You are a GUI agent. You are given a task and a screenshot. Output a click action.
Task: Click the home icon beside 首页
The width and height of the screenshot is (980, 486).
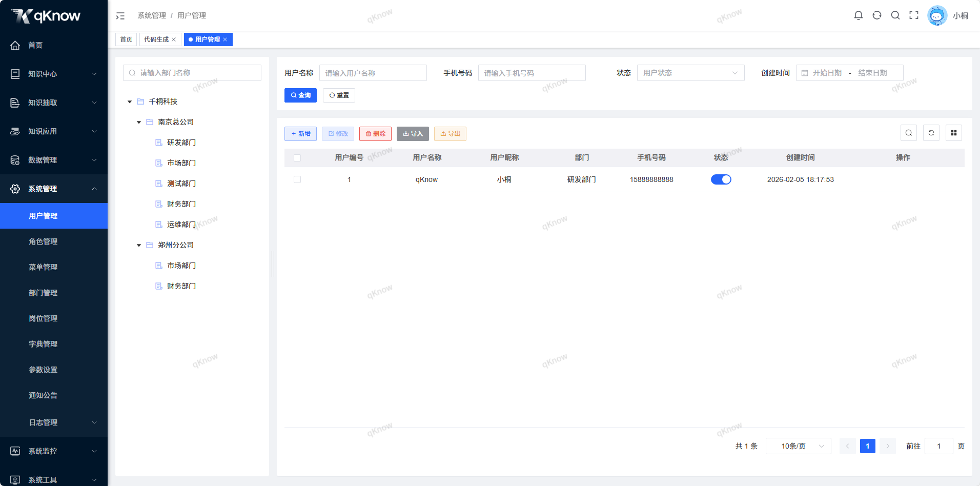(x=15, y=45)
